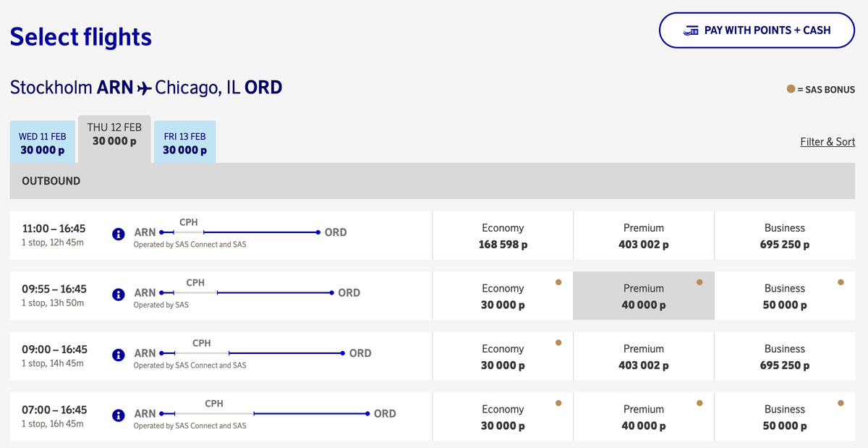The image size is (868, 448).
Task: Select the THU 12 FEB date tab
Action: (114, 135)
